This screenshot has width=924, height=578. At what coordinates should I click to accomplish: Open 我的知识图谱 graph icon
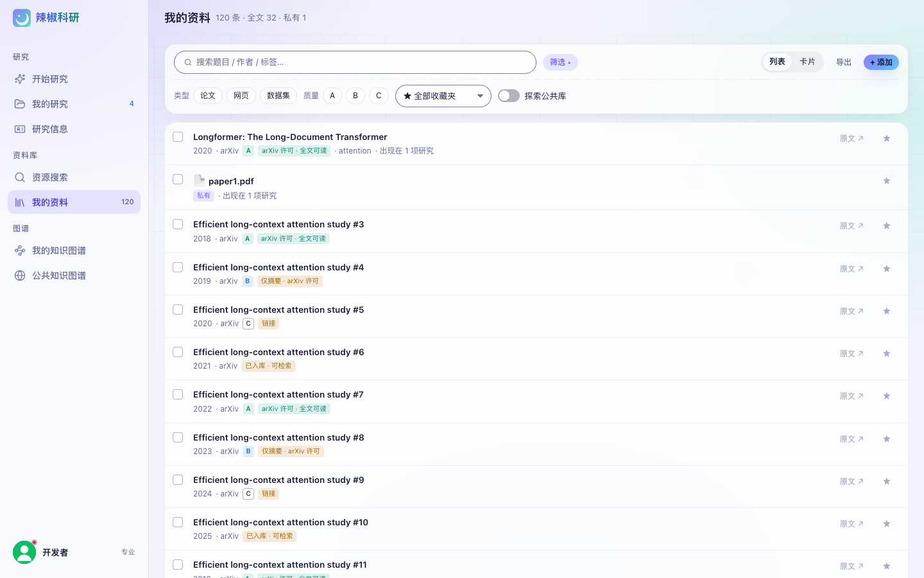(20, 250)
